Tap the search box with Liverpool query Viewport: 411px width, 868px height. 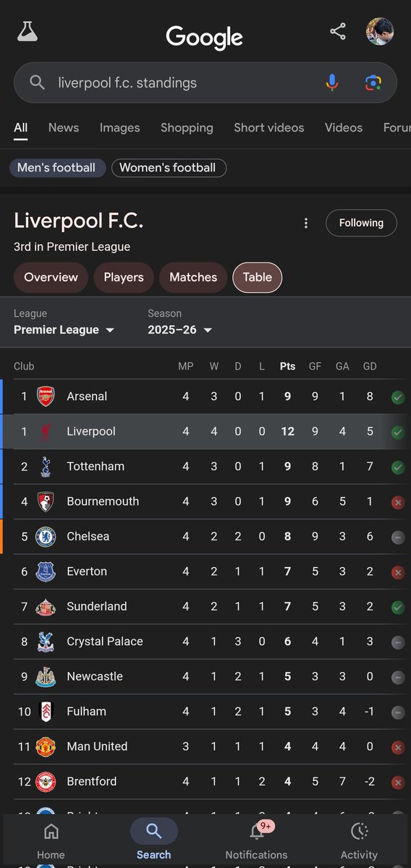click(205, 82)
